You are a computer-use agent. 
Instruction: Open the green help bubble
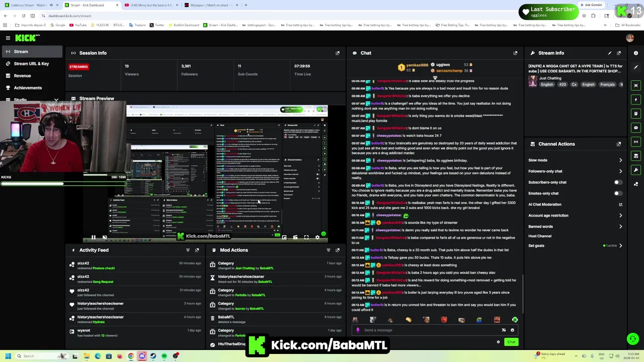coord(633,339)
